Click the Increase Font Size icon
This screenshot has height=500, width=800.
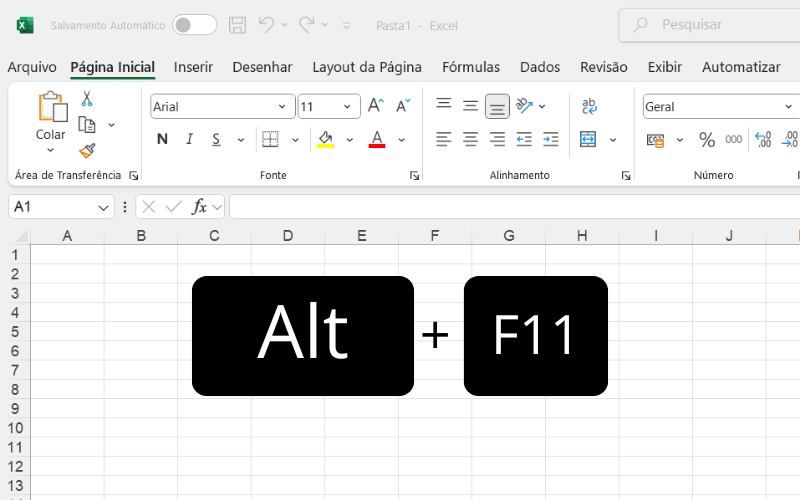coord(376,106)
